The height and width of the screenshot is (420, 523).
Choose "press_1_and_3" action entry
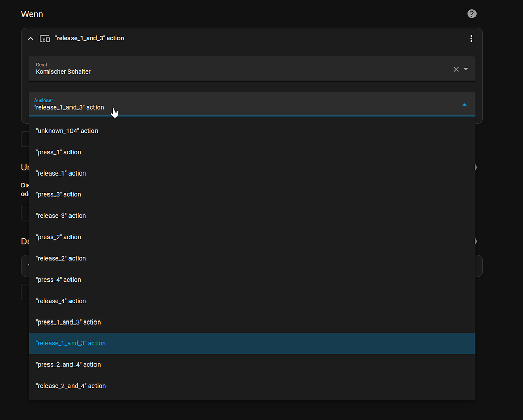pos(68,322)
